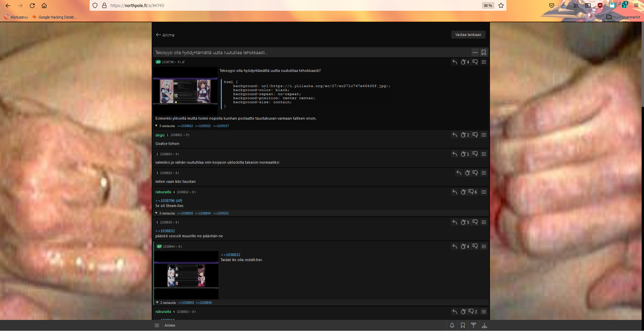
Task: Open the Stylus extension icon
Action: pyautogui.click(x=624, y=5)
